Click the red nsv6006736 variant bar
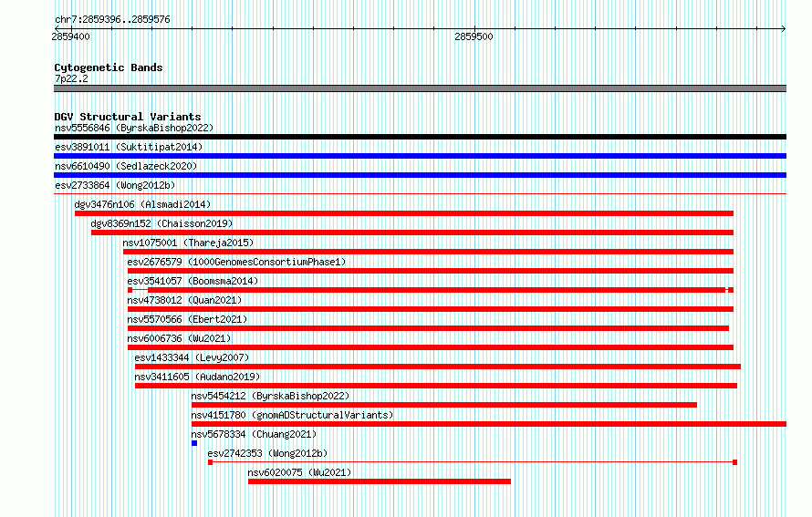This screenshot has width=812, height=517. click(x=431, y=347)
